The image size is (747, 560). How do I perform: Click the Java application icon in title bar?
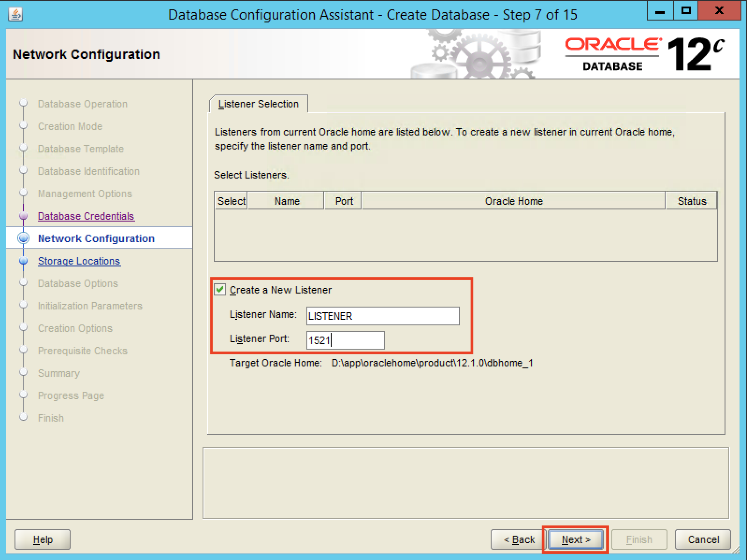coord(15,14)
